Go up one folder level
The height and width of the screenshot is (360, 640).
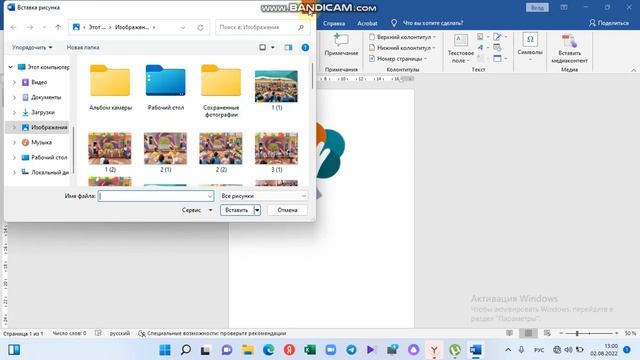coord(58,27)
